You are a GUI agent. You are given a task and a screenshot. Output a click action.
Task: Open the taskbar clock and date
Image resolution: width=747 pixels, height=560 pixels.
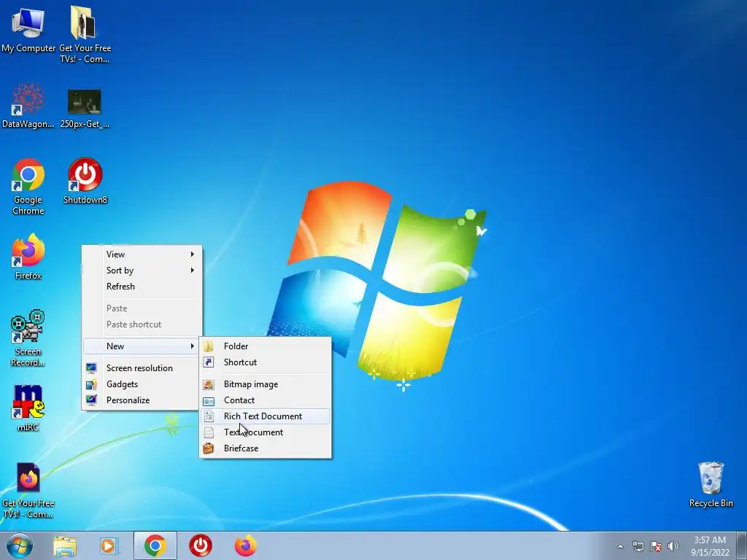[710, 546]
